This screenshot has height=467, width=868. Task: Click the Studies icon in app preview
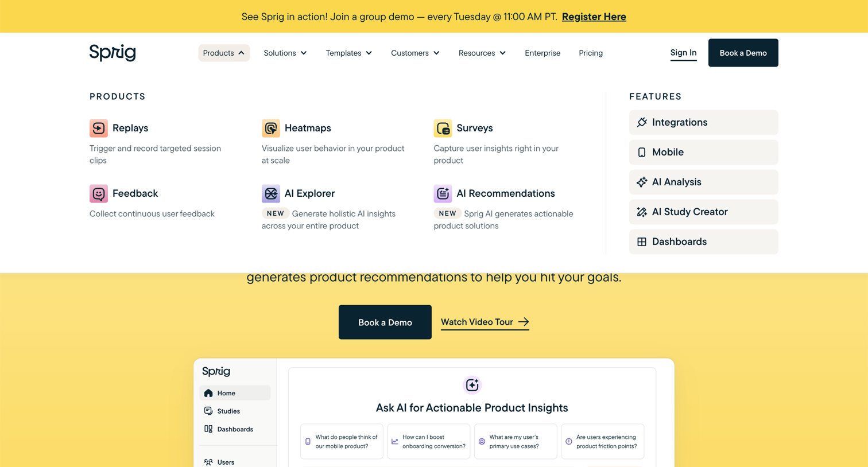pos(208,411)
